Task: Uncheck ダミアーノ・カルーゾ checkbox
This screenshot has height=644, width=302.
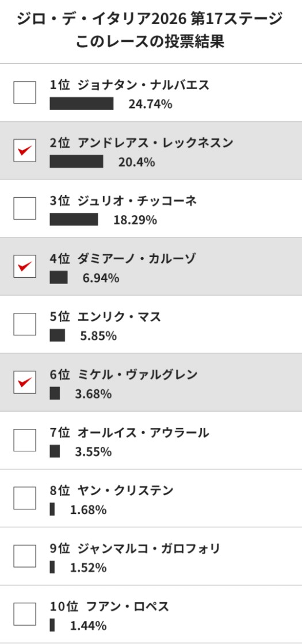Action: (25, 266)
